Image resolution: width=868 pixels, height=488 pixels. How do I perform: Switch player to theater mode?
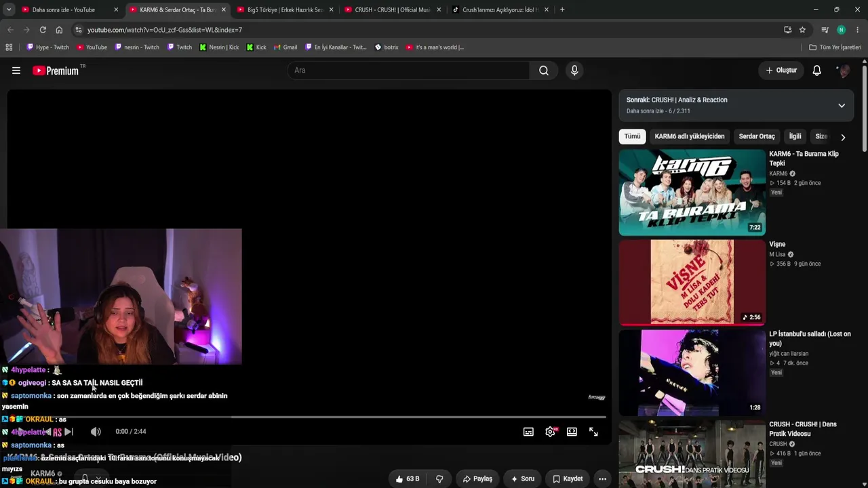(572, 432)
